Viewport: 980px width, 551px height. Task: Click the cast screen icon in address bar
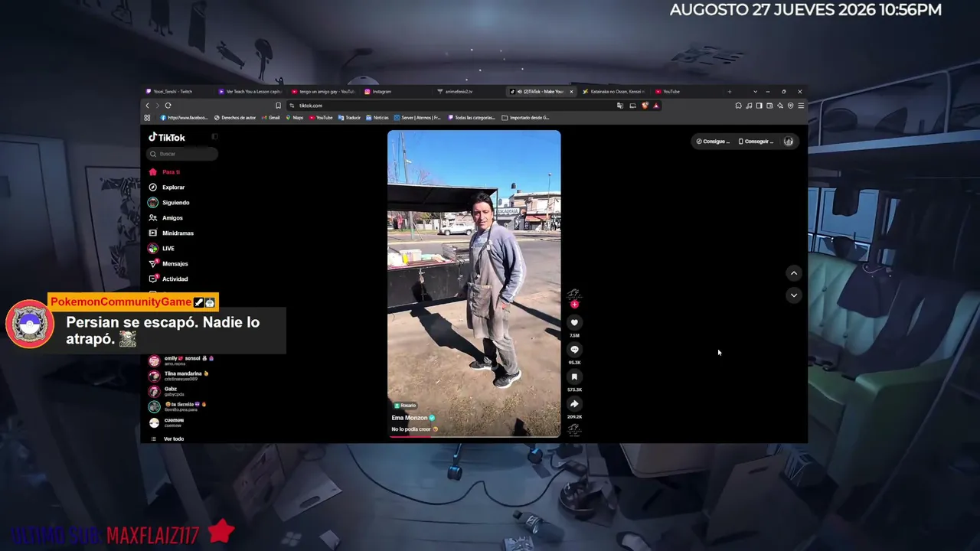click(632, 106)
